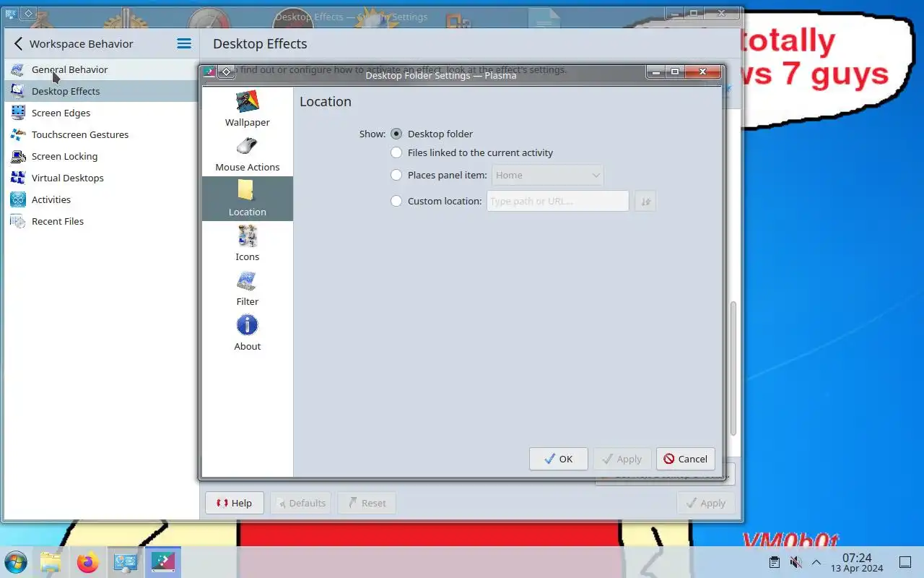Open Touchscreen Gestures settings
Screen dimensions: 924x578
(100, 134)
